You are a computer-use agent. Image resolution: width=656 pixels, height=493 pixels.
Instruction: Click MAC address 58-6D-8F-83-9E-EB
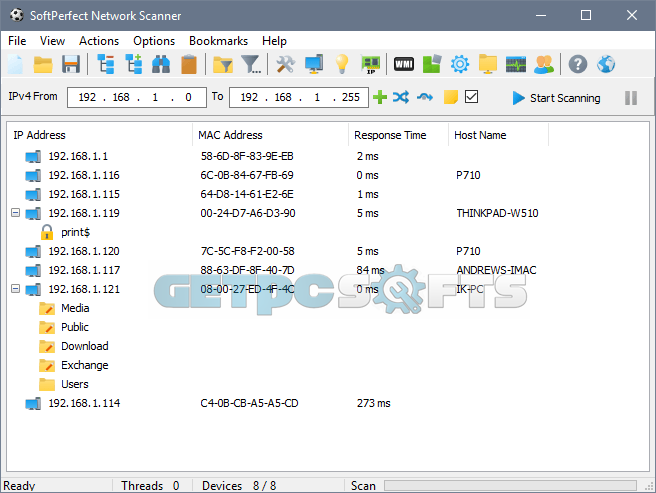point(247,156)
